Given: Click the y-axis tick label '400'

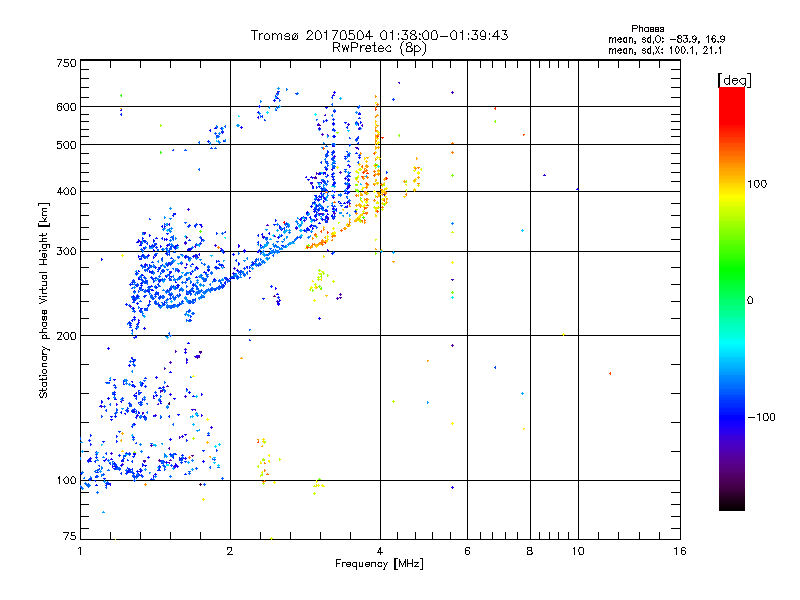Looking at the screenshot, I should click(66, 192).
